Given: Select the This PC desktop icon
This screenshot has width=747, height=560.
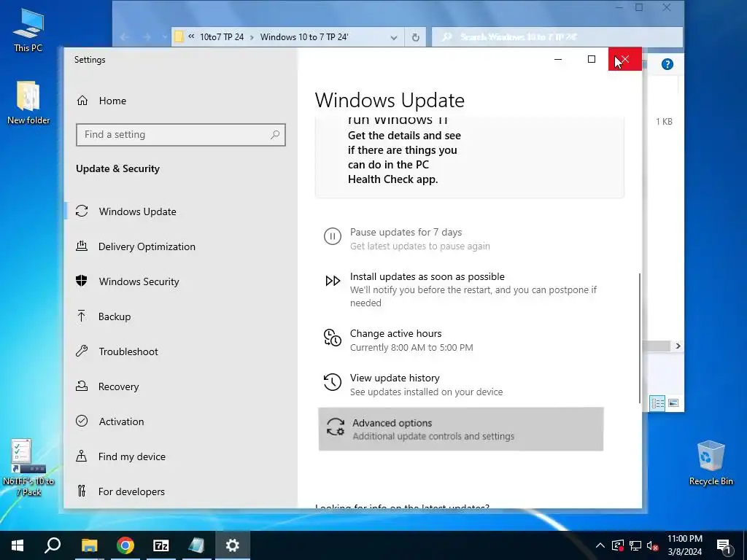Looking at the screenshot, I should pos(28,31).
